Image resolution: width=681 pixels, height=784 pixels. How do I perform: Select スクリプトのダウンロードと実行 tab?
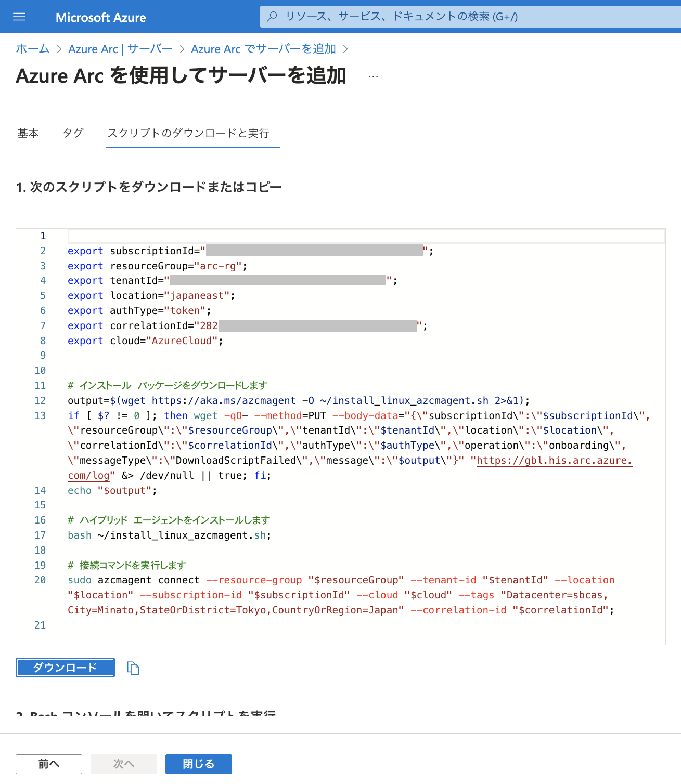188,134
